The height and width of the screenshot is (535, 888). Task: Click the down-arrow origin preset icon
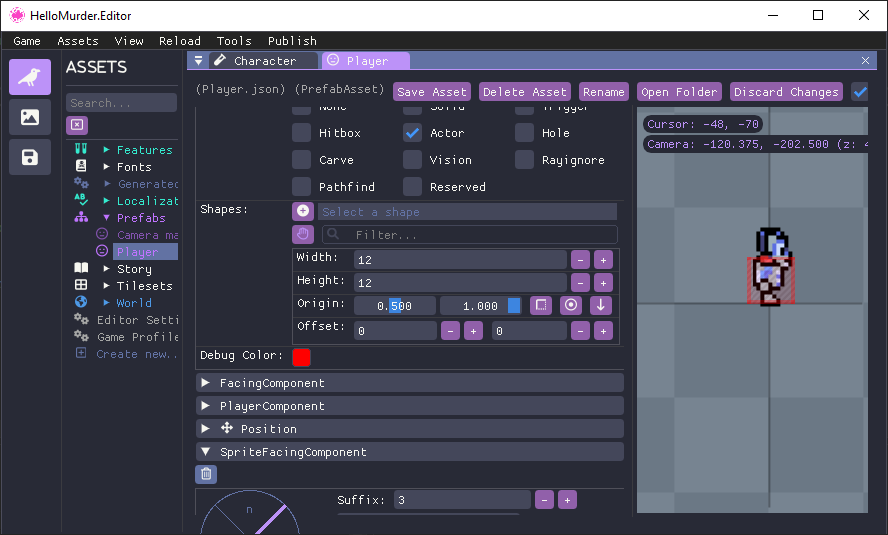tap(600, 306)
